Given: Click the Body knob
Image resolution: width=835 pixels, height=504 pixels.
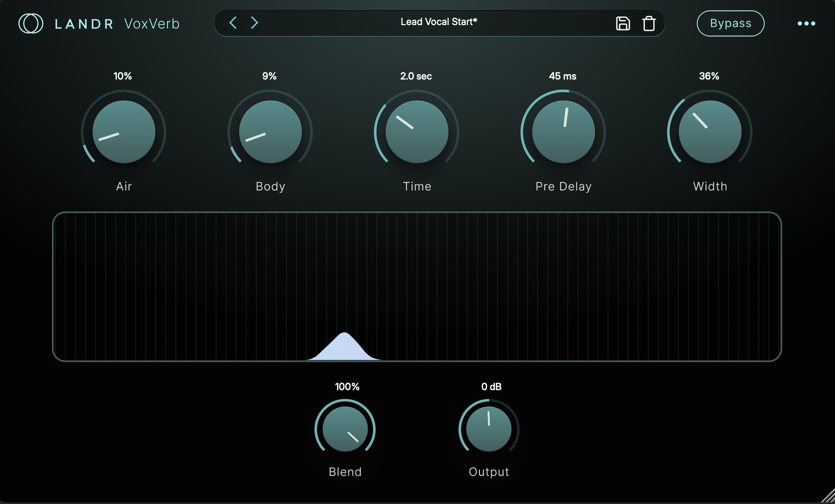Looking at the screenshot, I should (x=270, y=132).
